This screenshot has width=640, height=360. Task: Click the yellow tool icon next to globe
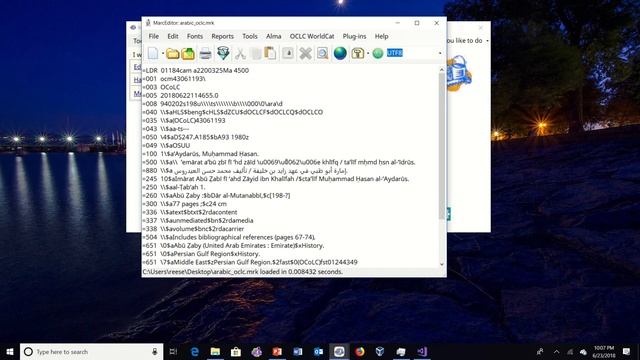[x=358, y=53]
